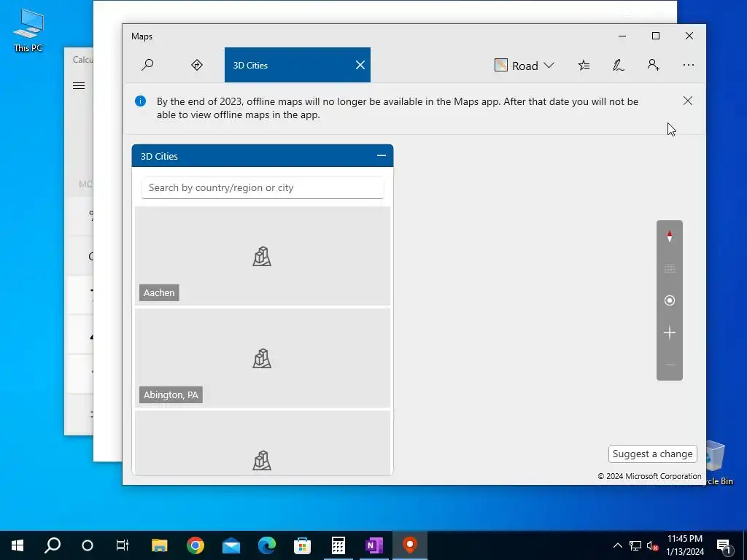Close the 3D Cities tab

(360, 65)
